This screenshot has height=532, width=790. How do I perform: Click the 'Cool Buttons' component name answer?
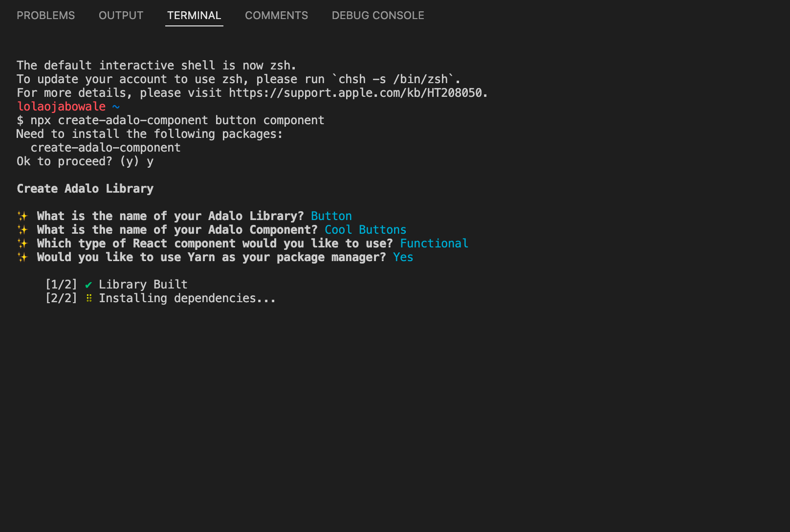coord(365,230)
